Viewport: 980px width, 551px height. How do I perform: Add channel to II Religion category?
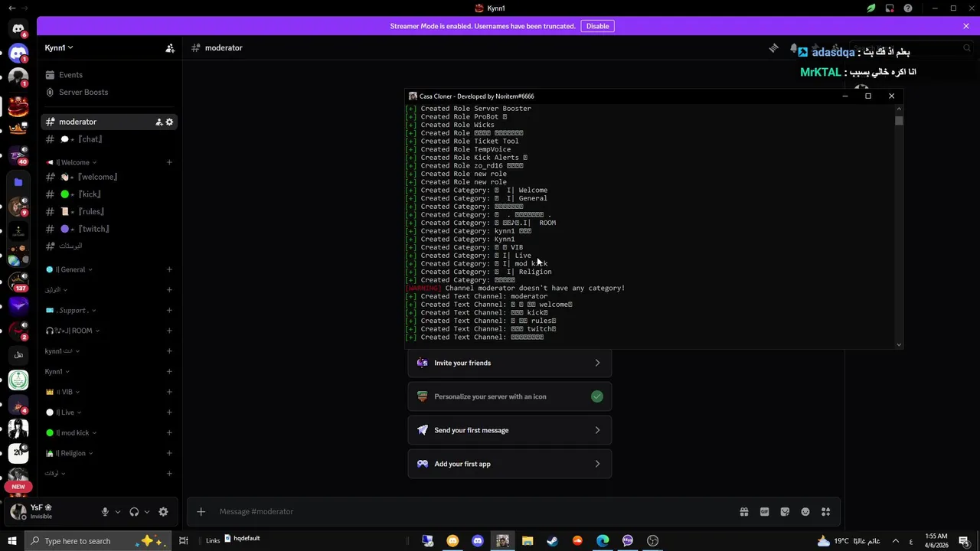pyautogui.click(x=169, y=453)
